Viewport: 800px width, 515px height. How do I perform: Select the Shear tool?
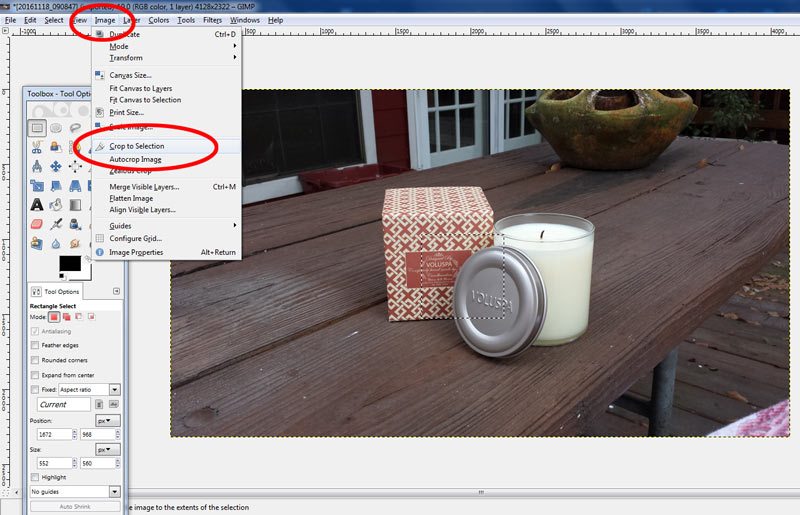coord(56,186)
